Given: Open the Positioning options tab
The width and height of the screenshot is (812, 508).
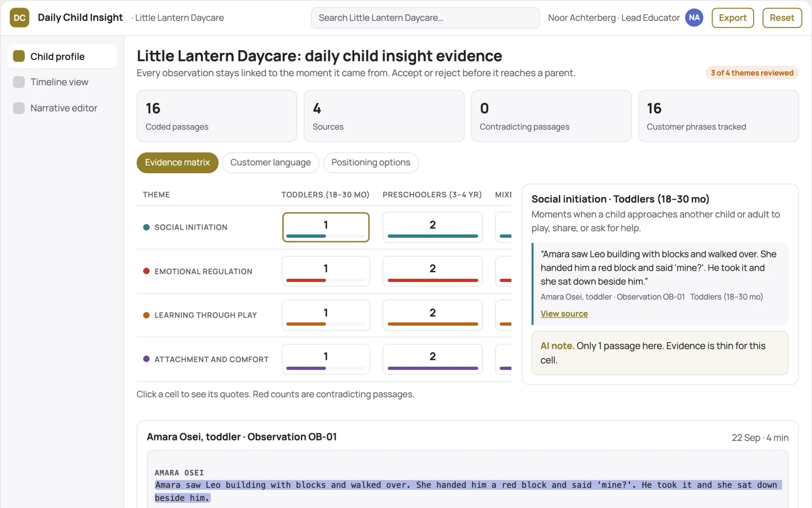Looking at the screenshot, I should point(370,163).
